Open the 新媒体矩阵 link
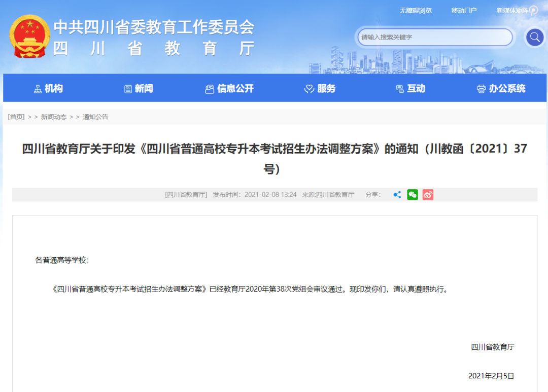Screen dimensions: 548x392 pos(512,11)
